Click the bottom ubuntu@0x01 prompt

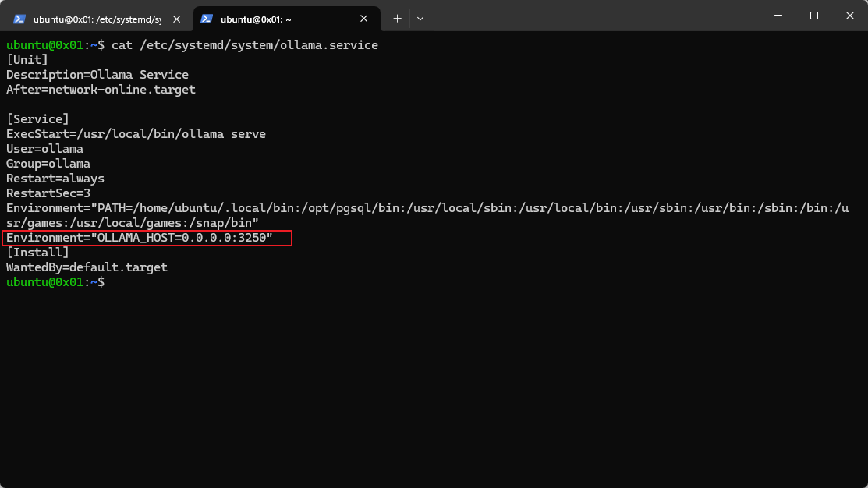(x=55, y=282)
